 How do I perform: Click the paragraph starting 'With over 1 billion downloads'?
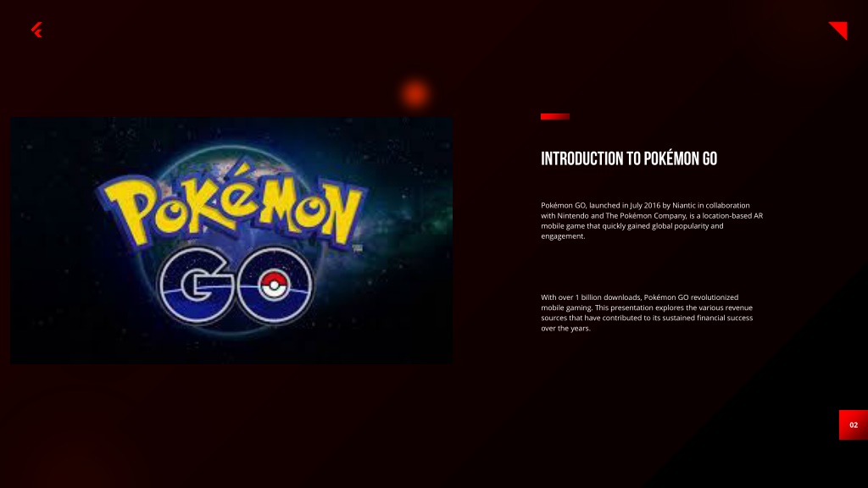[x=647, y=313]
